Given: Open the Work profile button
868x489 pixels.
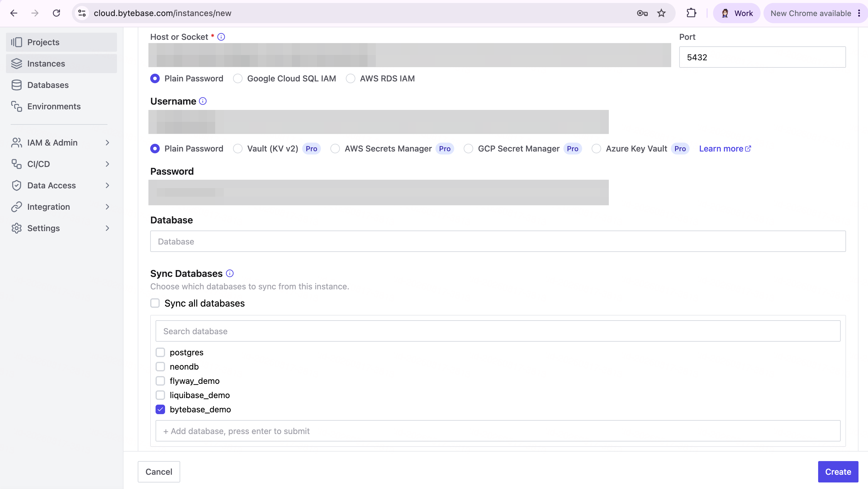Looking at the screenshot, I should (x=736, y=13).
